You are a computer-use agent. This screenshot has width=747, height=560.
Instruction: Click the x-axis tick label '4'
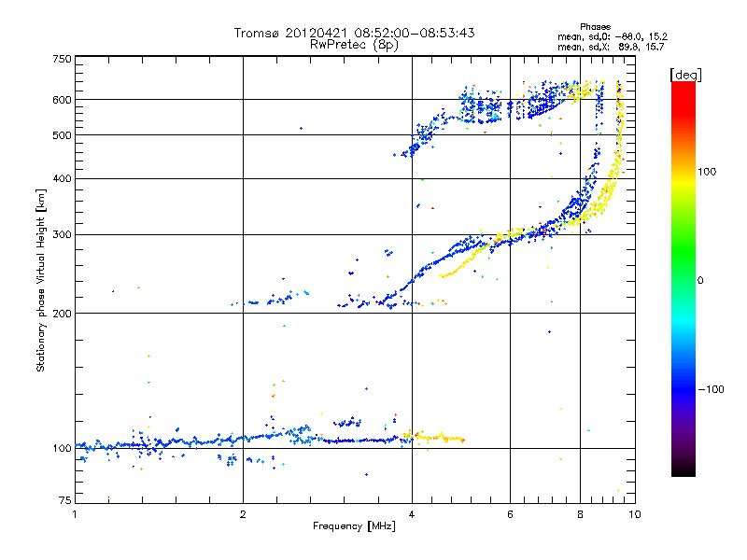click(x=412, y=515)
